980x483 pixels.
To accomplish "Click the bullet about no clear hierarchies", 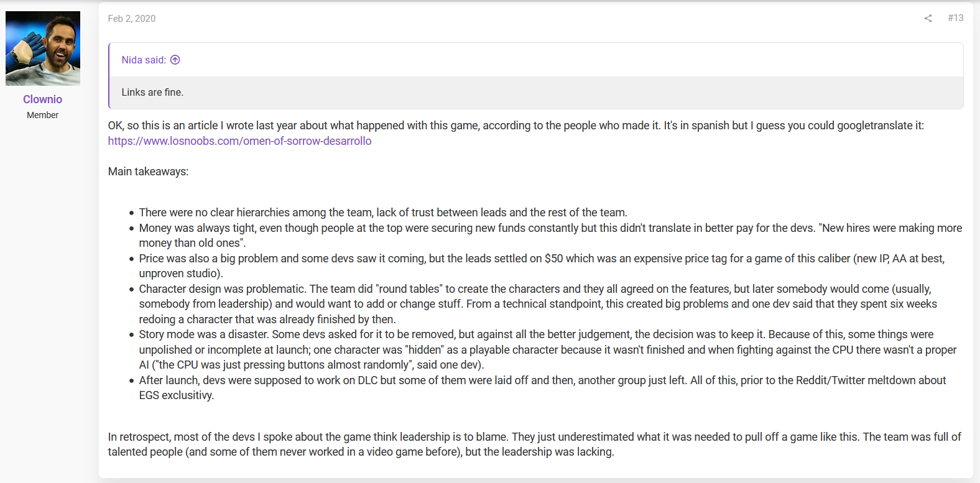I will (x=383, y=213).
